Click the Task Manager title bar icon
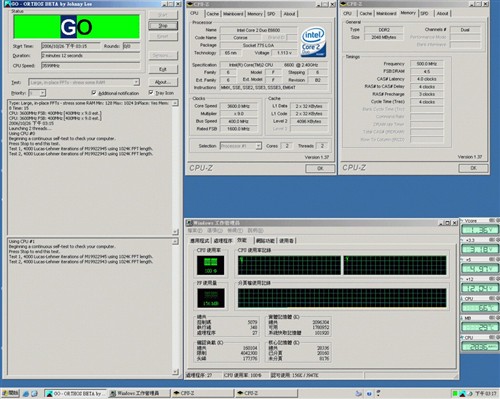The height and width of the screenshot is (399, 500). pyautogui.click(x=190, y=223)
